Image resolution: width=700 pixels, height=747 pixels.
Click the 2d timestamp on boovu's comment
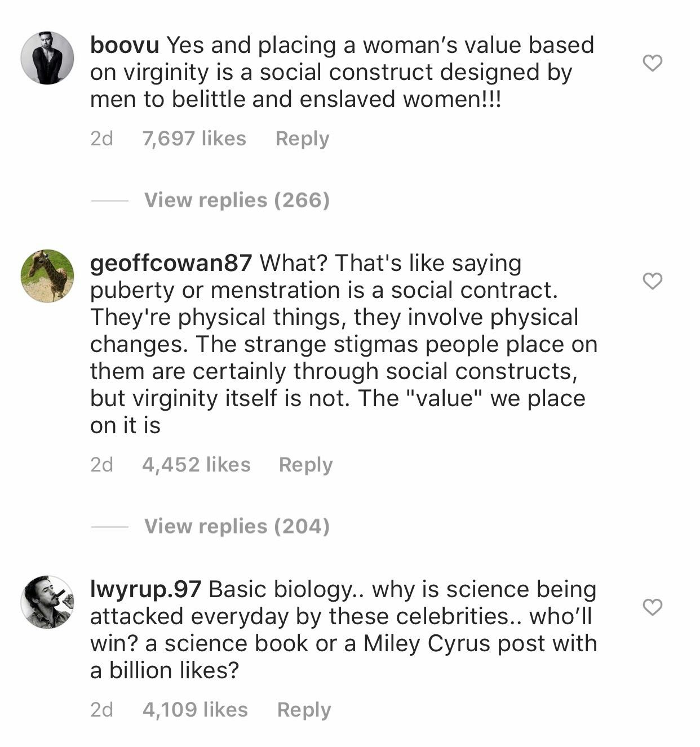(101, 139)
